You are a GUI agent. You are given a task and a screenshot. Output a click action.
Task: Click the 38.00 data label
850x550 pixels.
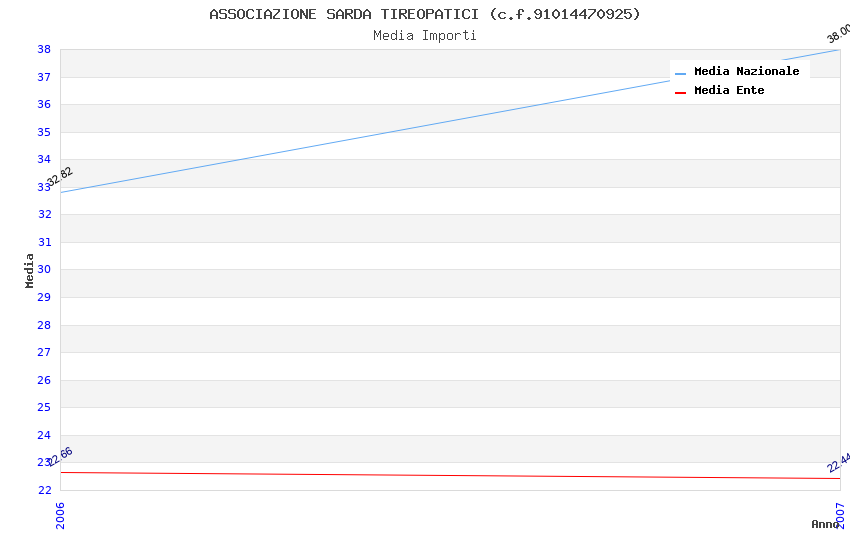click(x=839, y=33)
